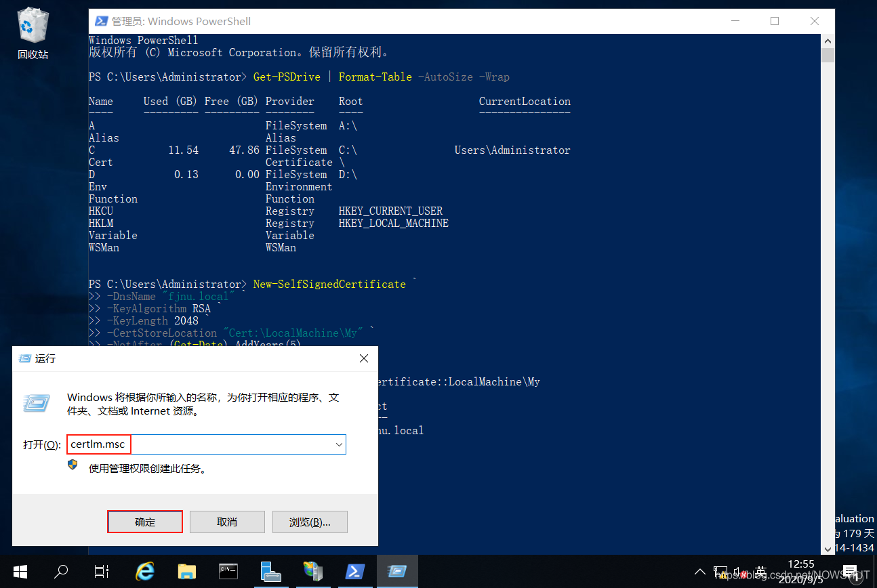877x588 pixels.
Task: Click the '47.86' free space value
Action: click(244, 150)
